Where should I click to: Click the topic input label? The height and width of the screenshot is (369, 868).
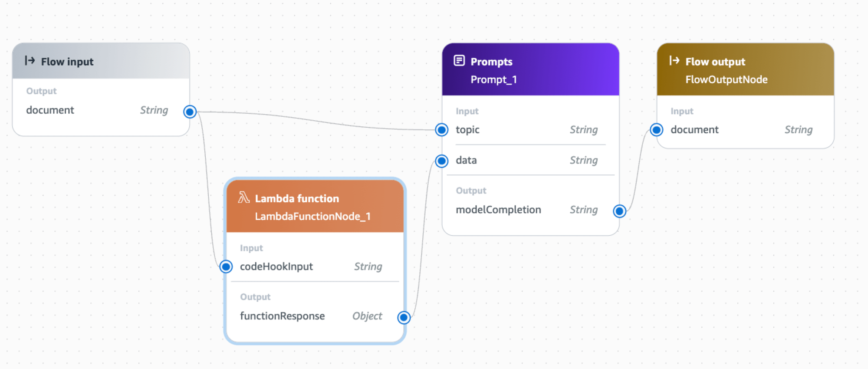[x=467, y=130]
